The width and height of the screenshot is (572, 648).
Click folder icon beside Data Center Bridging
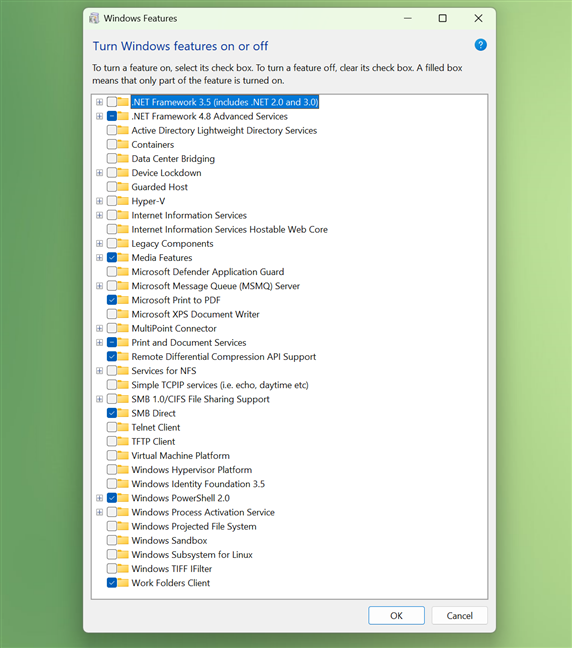pos(123,159)
